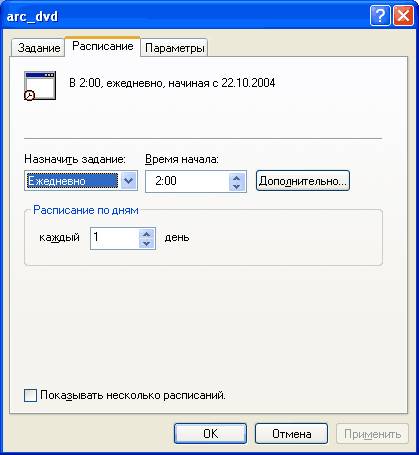Click the scheduled task clock icon

click(x=40, y=85)
